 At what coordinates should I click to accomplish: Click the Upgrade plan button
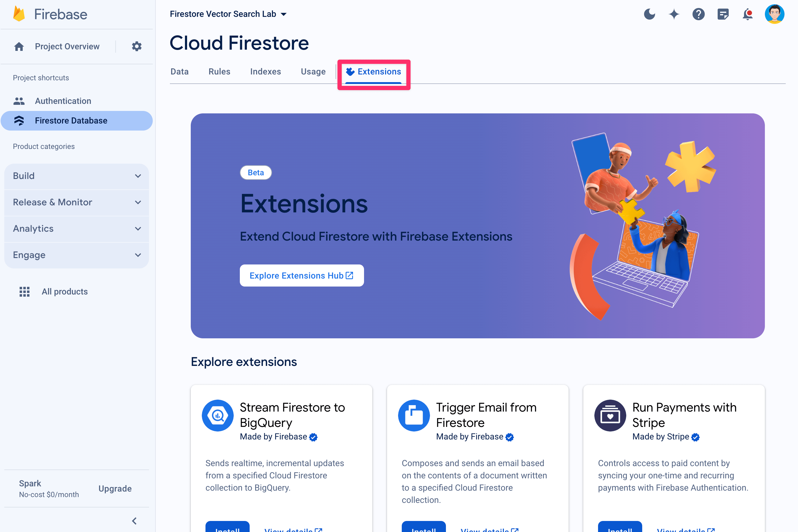pos(115,489)
